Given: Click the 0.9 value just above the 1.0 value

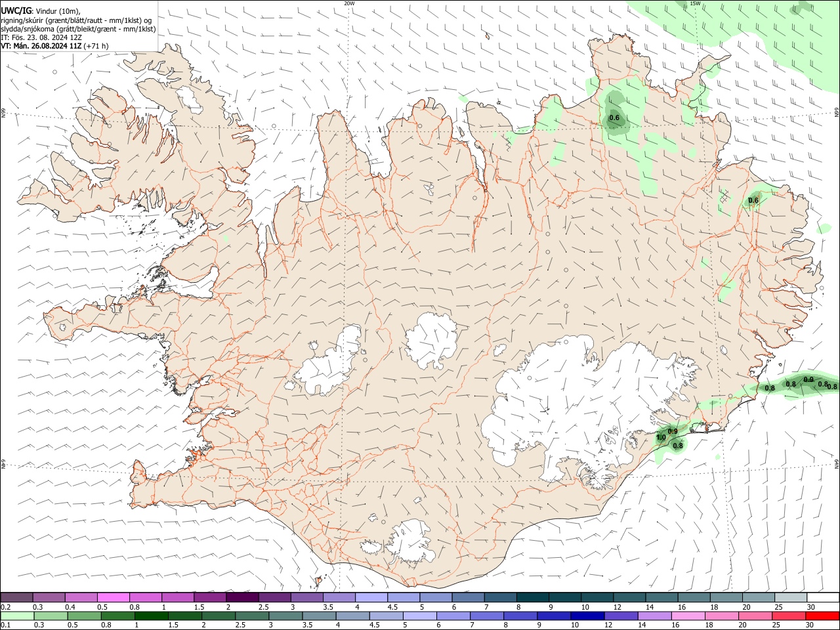Looking at the screenshot, I should coord(673,431).
